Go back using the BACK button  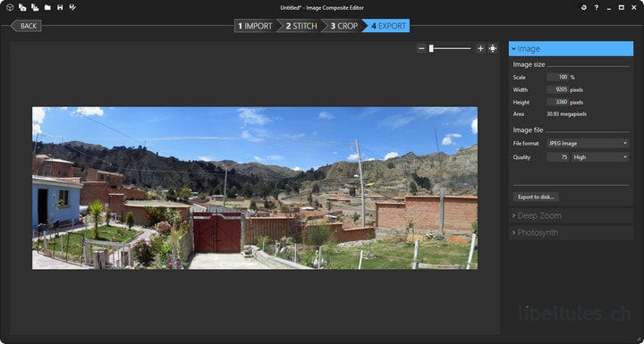[x=26, y=26]
